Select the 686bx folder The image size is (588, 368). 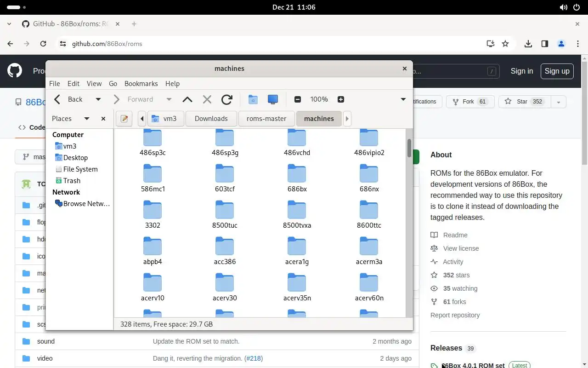pos(297,179)
